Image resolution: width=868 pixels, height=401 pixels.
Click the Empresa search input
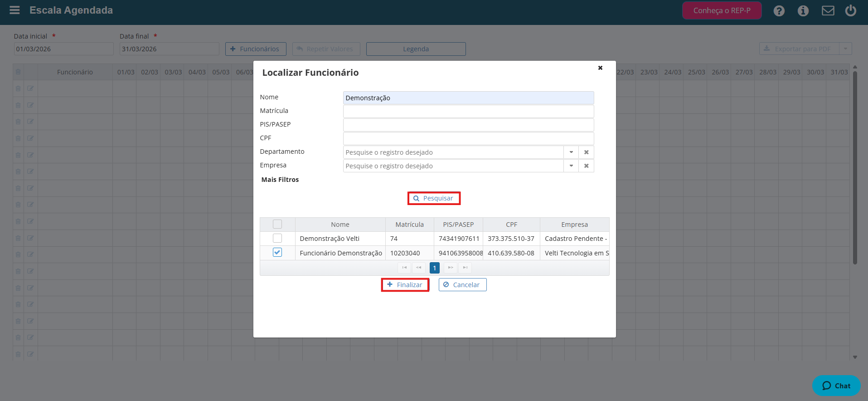(x=453, y=166)
